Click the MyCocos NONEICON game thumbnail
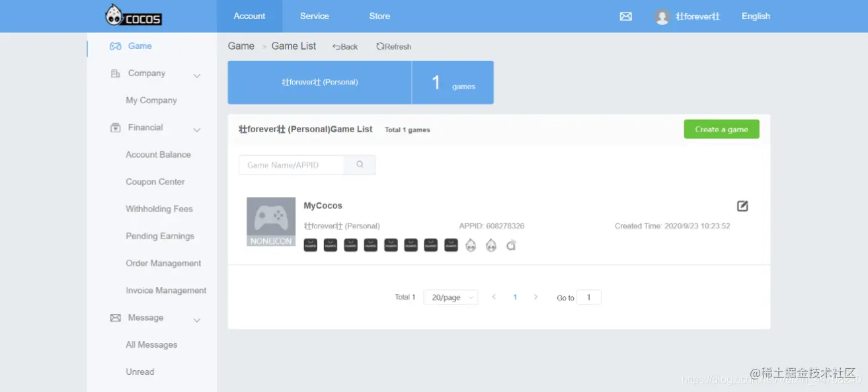868x392 pixels. [x=271, y=221]
